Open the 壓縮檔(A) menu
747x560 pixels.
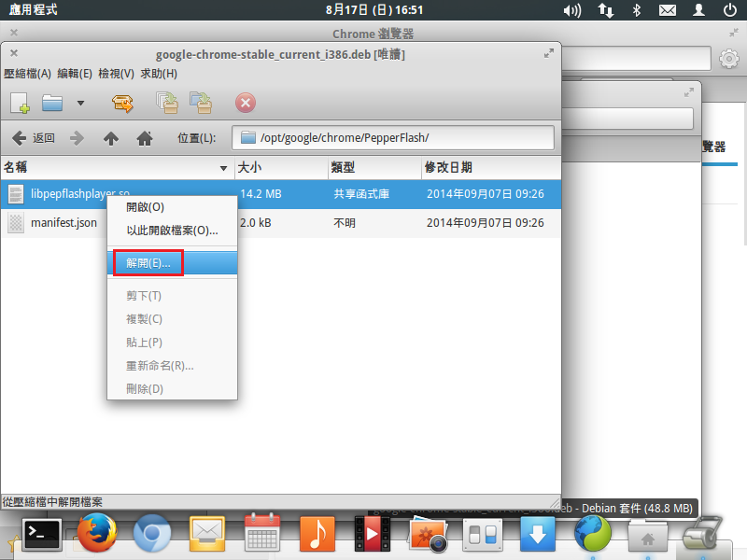click(x=27, y=74)
